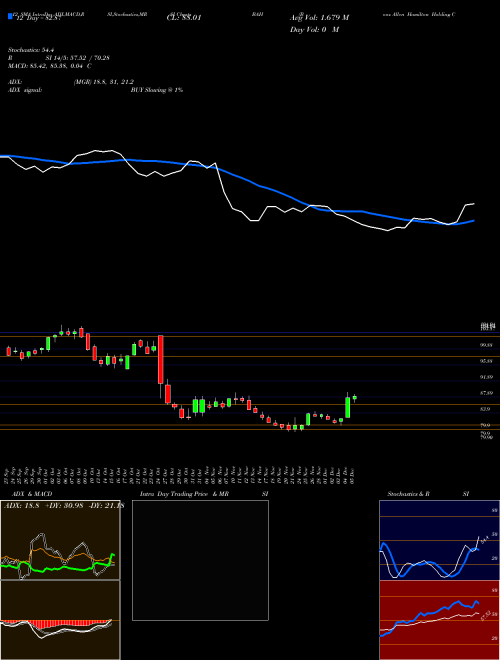
Task: Click the ADX signal: label
Action: [x=25, y=90]
